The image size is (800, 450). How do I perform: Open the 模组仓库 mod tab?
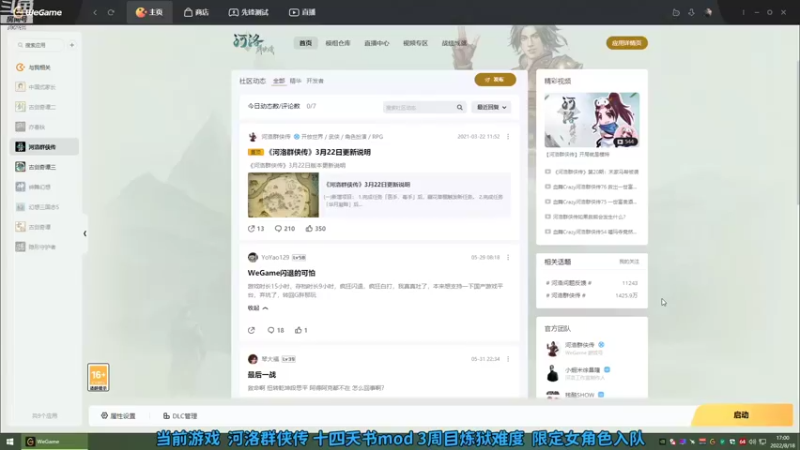pos(338,43)
